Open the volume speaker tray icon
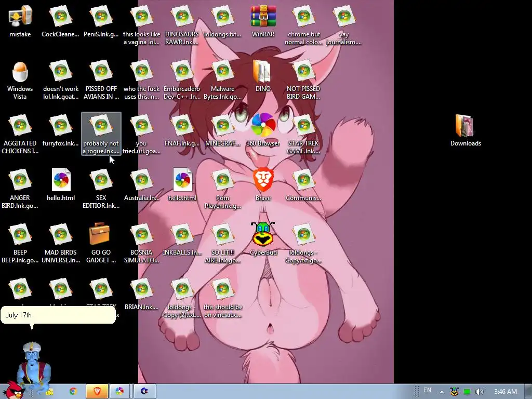 (479, 392)
